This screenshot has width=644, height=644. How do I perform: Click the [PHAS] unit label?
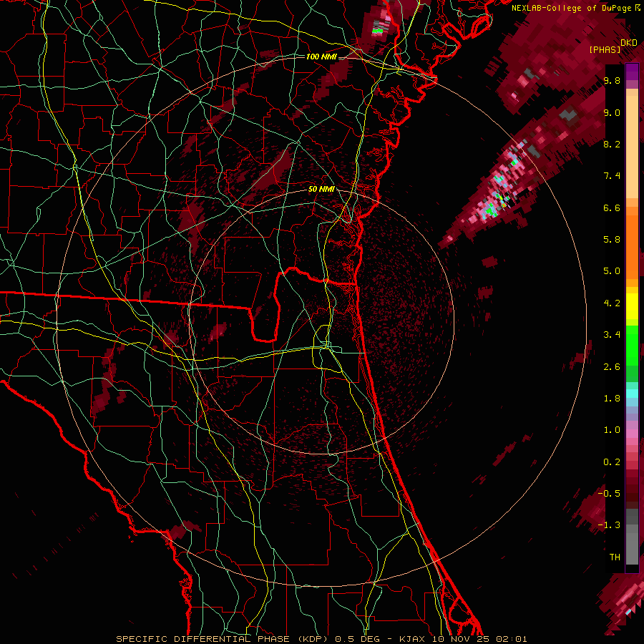point(605,49)
